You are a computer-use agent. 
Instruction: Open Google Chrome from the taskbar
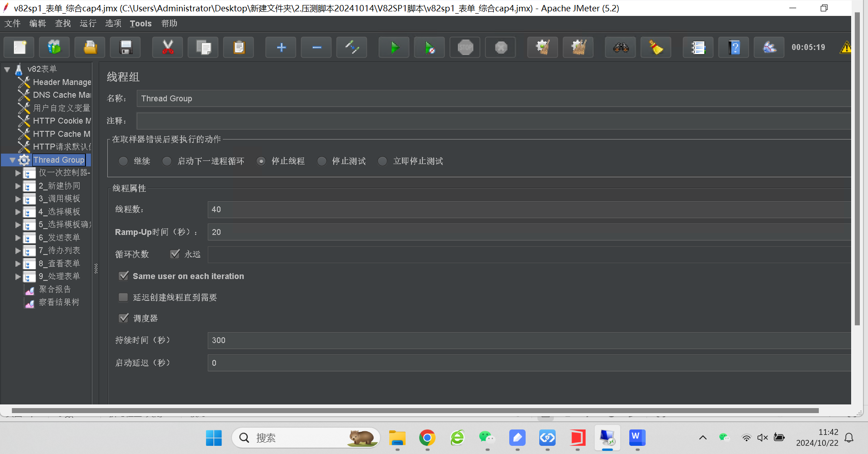coord(427,438)
